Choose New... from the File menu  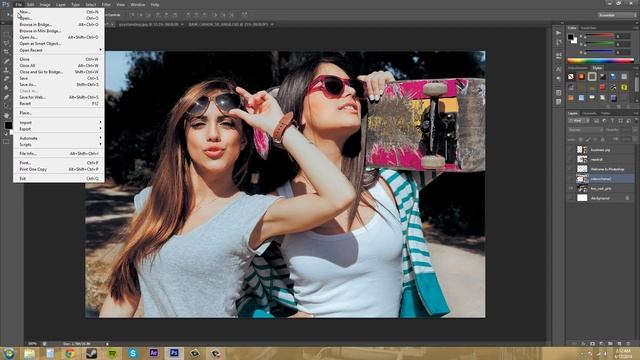click(x=59, y=12)
